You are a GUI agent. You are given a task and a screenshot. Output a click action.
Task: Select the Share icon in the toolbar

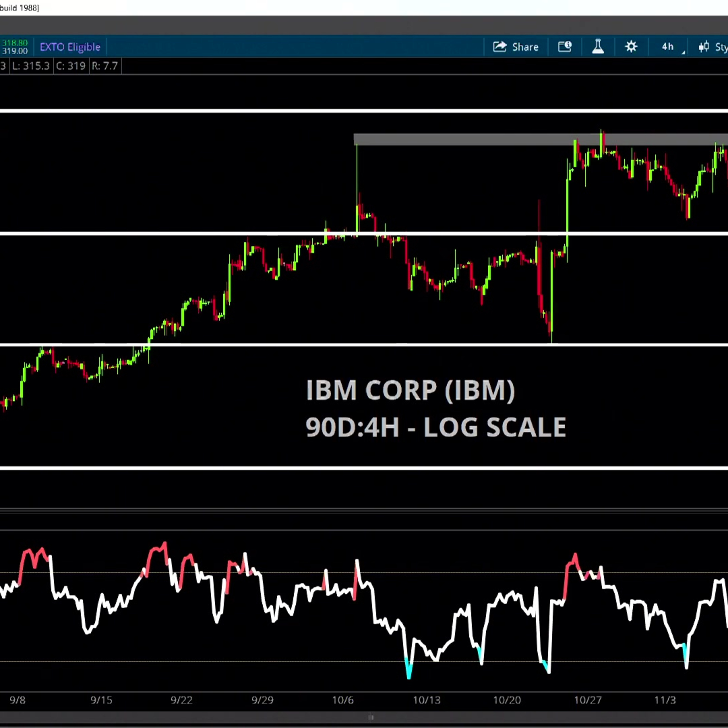500,47
